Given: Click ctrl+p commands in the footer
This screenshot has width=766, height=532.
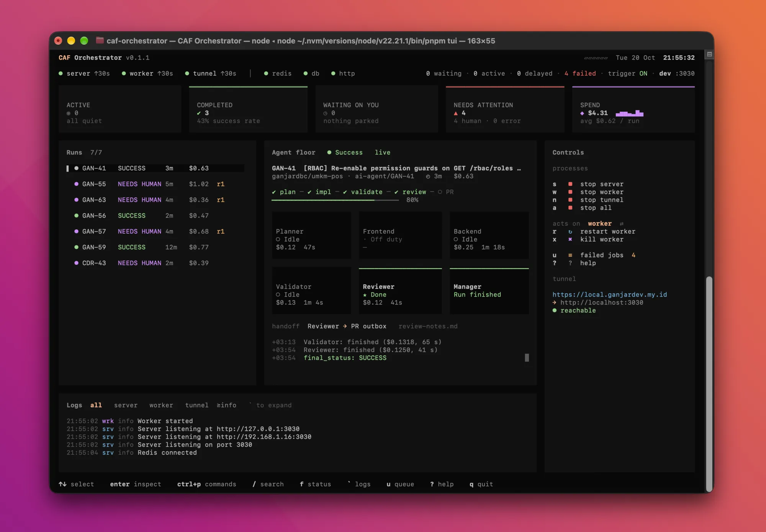Looking at the screenshot, I should tap(206, 484).
